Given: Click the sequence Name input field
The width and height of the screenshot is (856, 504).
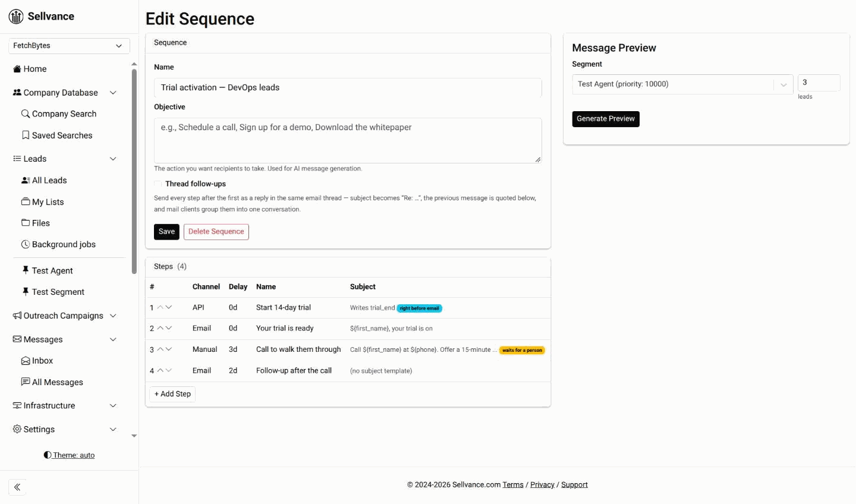Looking at the screenshot, I should coord(348,87).
